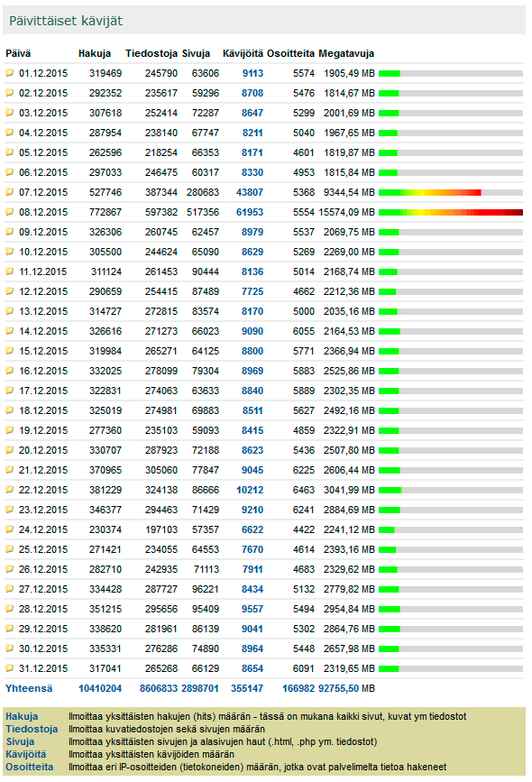The width and height of the screenshot is (532, 782).
Task: Select the folder icon beside 07.12.2015
Action: pos(10,192)
